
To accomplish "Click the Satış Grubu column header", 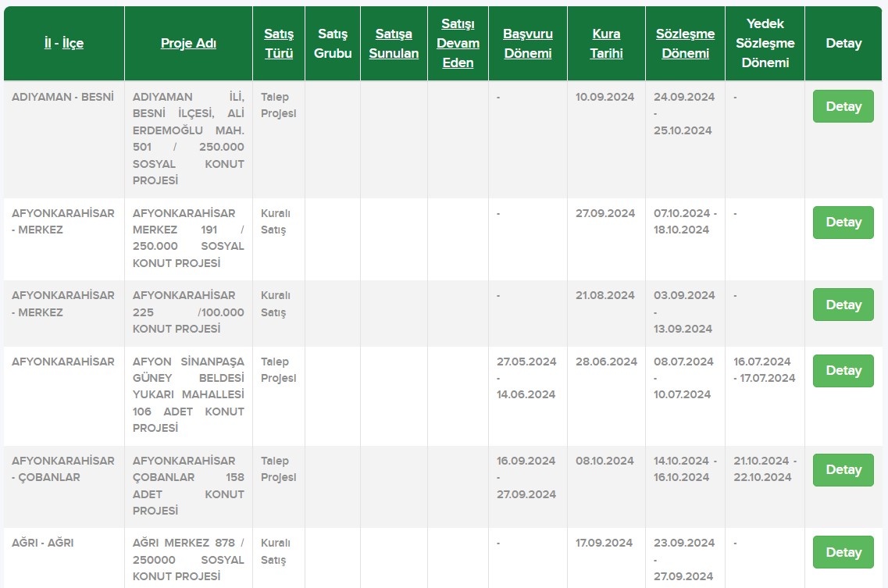I will 333,44.
